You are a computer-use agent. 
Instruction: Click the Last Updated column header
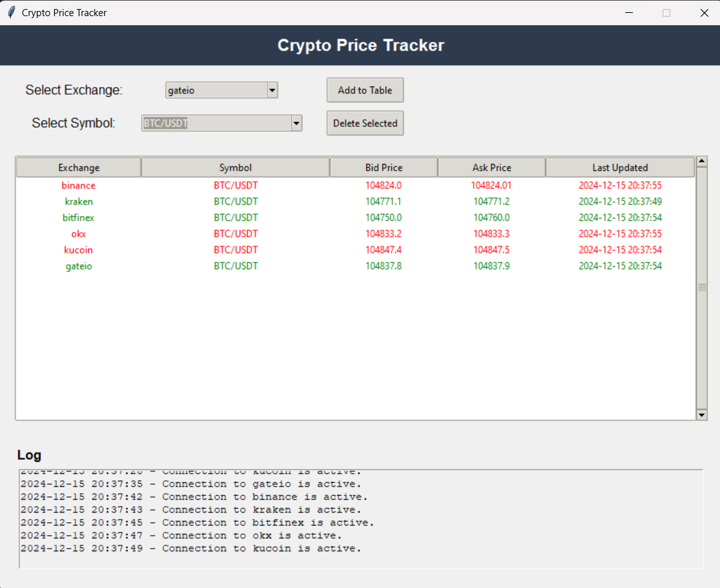coord(619,167)
